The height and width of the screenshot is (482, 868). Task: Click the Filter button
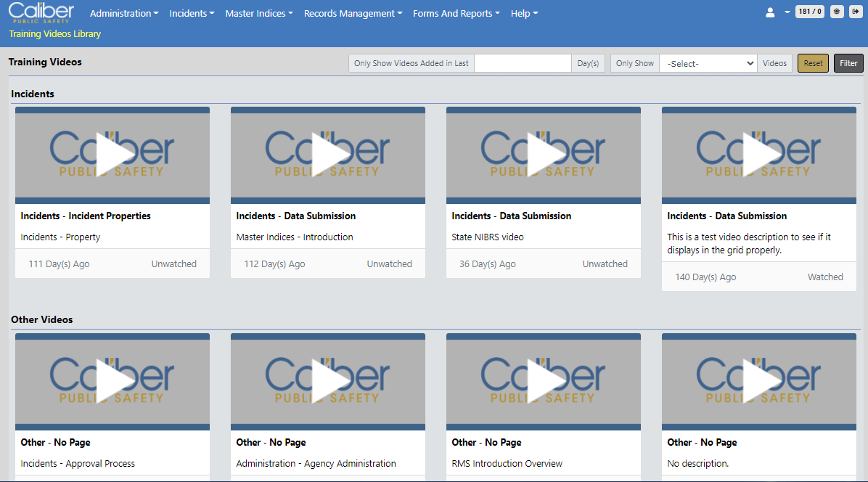tap(848, 64)
